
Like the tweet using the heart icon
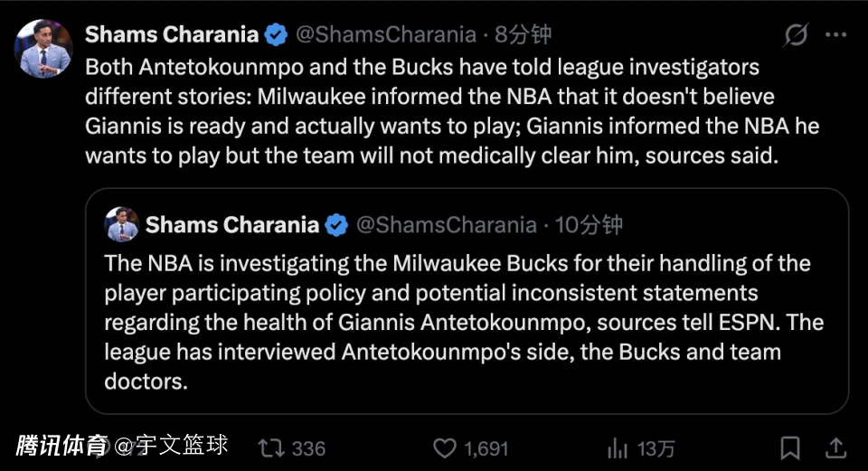444,447
